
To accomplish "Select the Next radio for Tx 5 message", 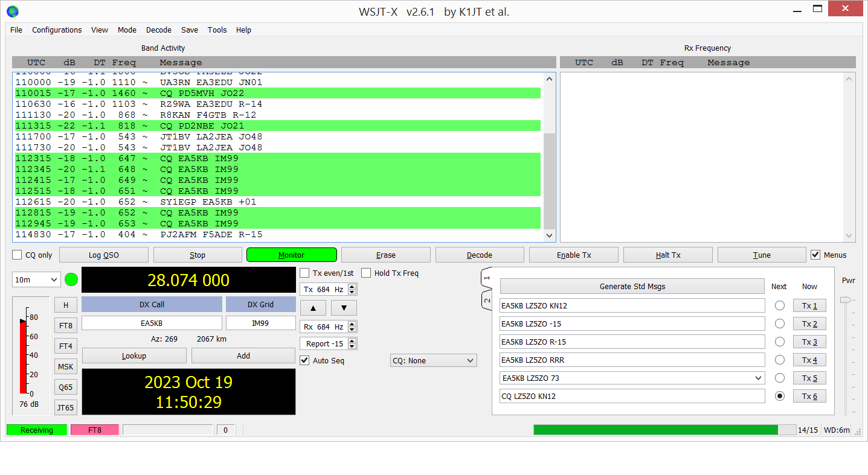I will pos(780,378).
